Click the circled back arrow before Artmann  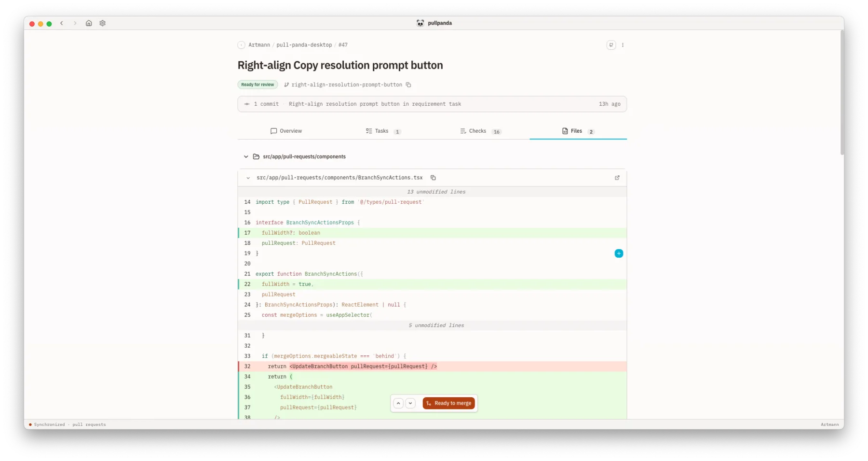point(241,45)
